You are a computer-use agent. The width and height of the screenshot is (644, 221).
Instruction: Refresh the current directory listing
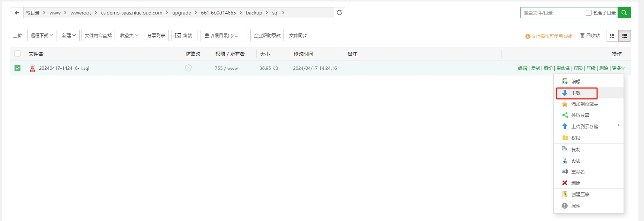click(339, 13)
